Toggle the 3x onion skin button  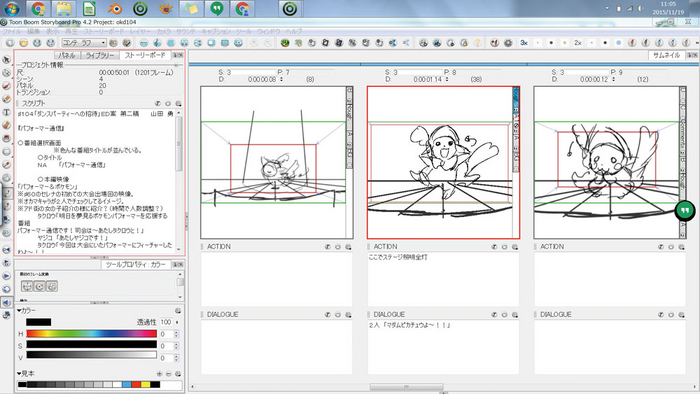click(x=524, y=43)
